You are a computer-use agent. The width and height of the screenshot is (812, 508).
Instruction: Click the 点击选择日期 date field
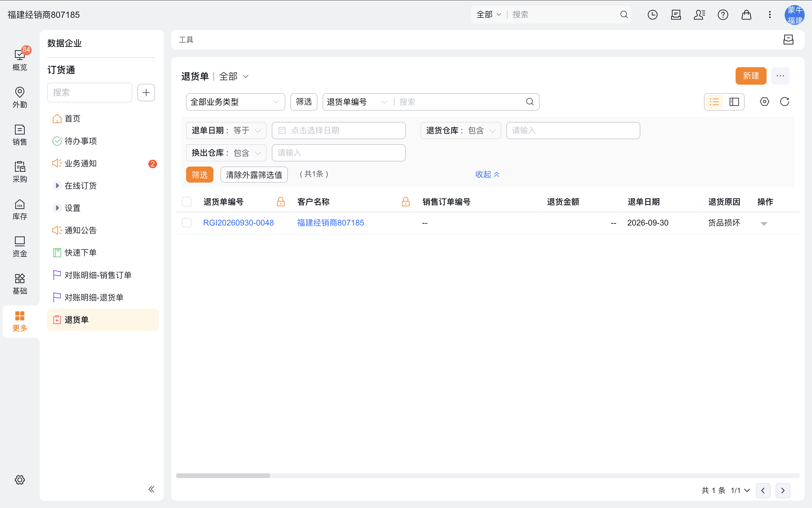pos(339,130)
